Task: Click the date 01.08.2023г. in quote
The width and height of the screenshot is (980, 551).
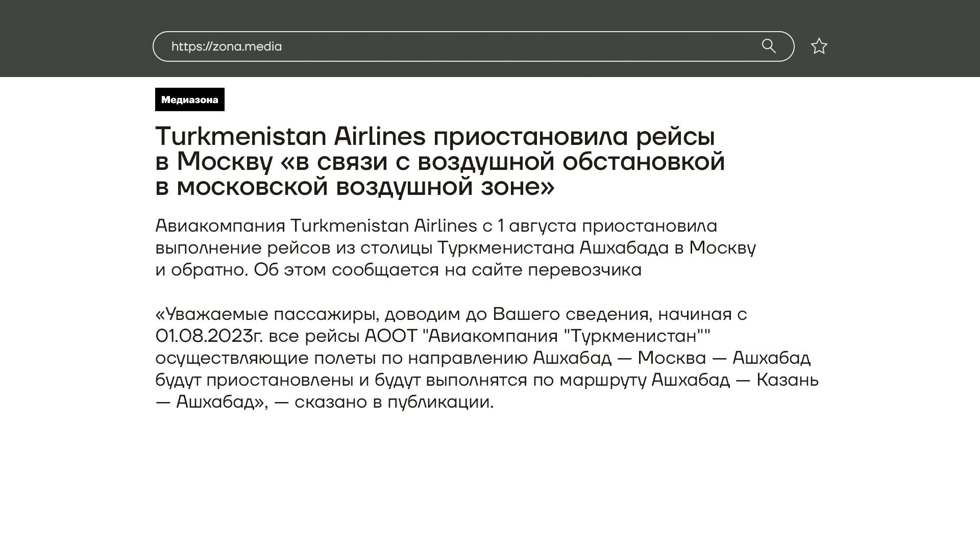Action: (209, 336)
